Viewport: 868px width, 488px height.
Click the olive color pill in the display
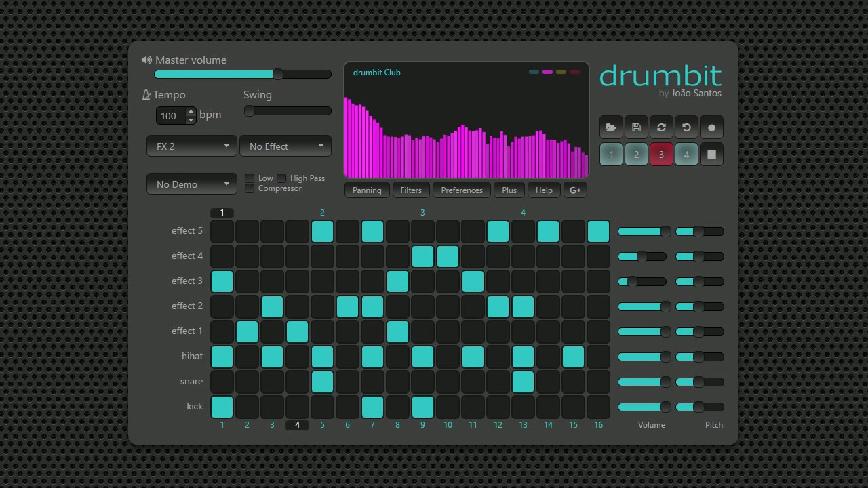(561, 72)
